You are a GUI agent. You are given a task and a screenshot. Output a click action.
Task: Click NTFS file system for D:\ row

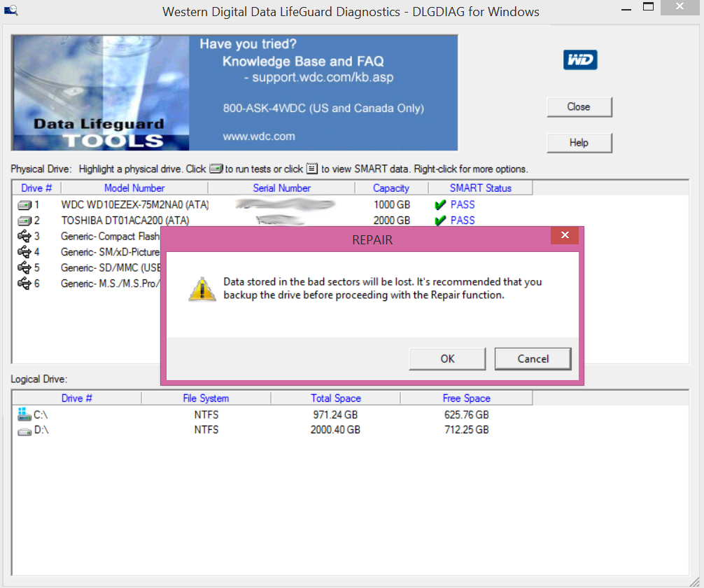(x=206, y=430)
